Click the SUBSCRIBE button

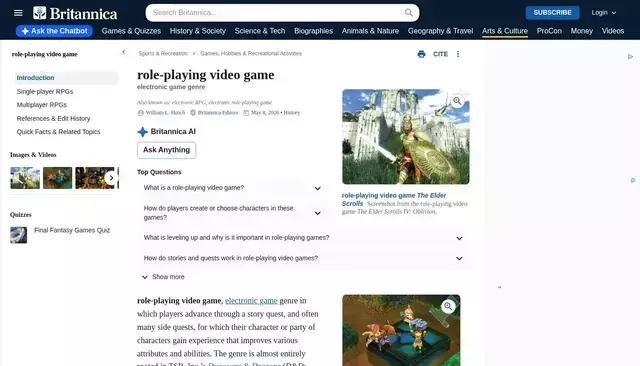[552, 13]
